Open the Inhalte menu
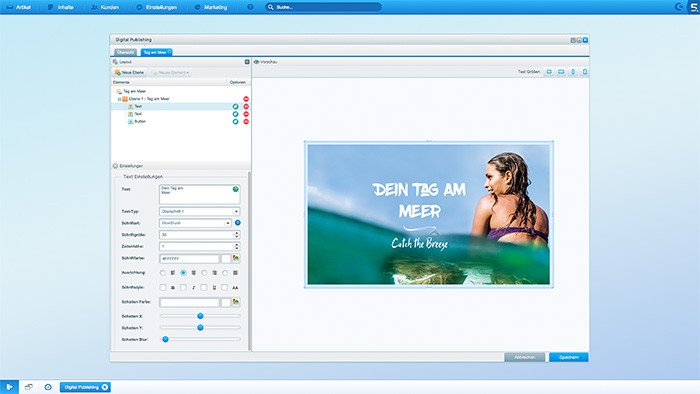This screenshot has width=700, height=394. click(61, 7)
